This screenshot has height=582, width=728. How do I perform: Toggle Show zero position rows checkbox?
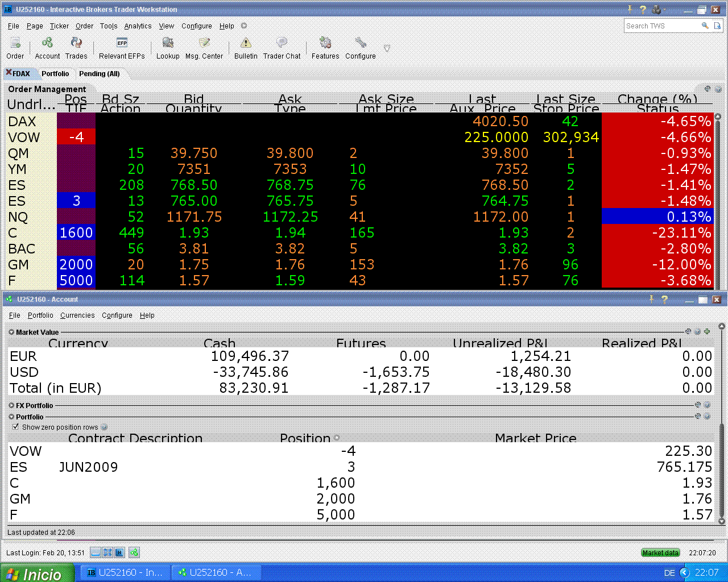[x=16, y=427]
